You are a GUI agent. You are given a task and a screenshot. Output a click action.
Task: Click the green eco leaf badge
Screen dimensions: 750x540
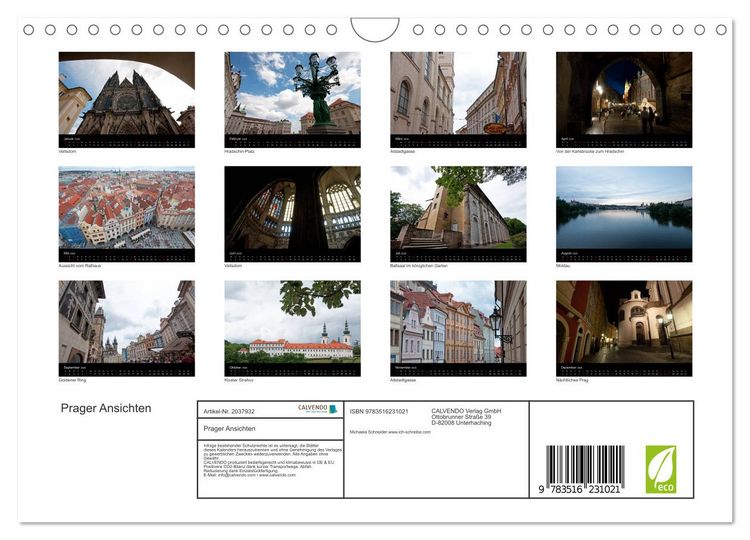661,469
